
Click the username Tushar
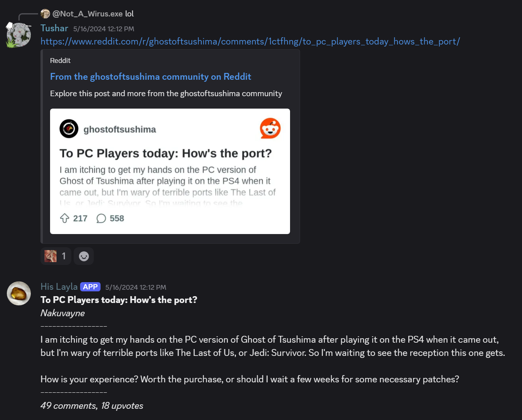(54, 28)
